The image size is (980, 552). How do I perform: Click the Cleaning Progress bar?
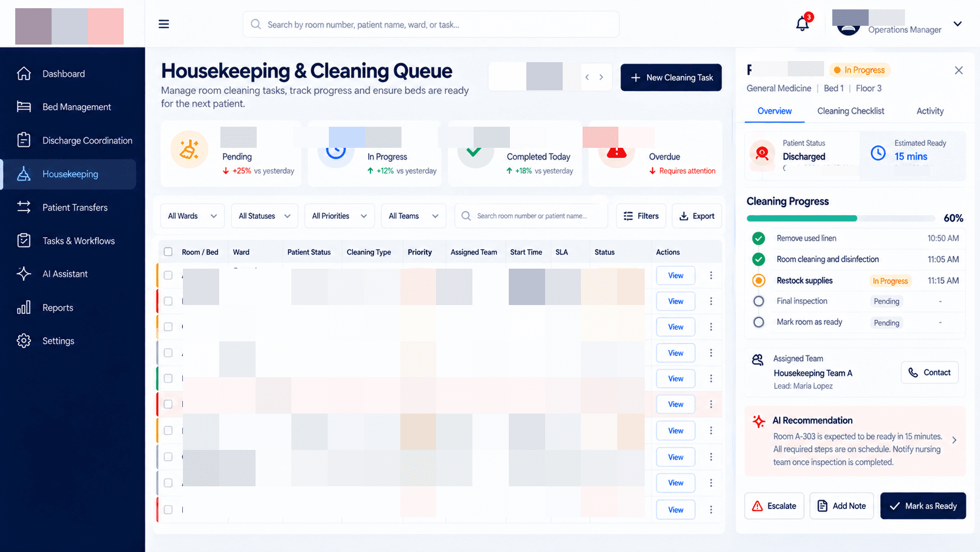(x=841, y=218)
